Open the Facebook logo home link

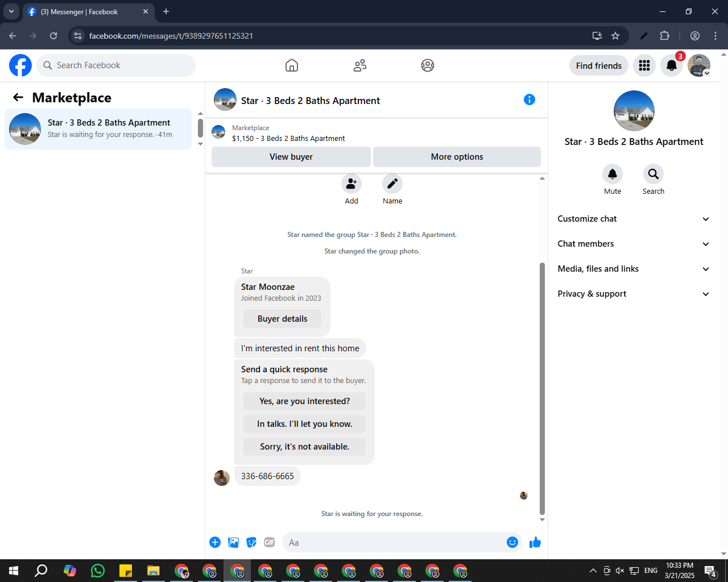pos(20,65)
